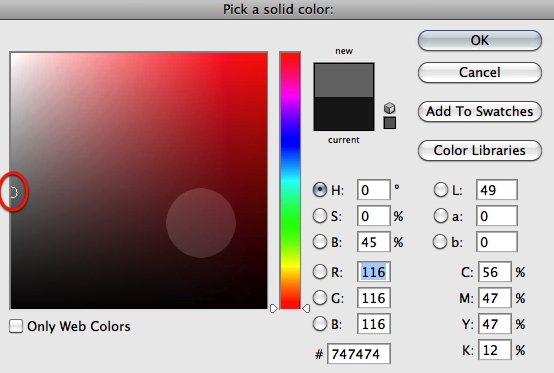Open Color Libraries
Viewport: 554px width, 373px height.
coord(479,150)
